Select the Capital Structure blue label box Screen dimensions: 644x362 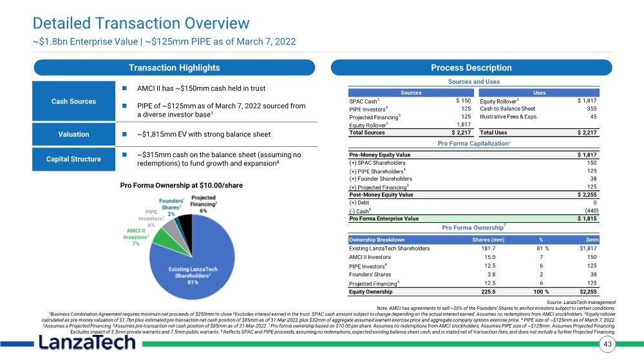pyautogui.click(x=73, y=159)
